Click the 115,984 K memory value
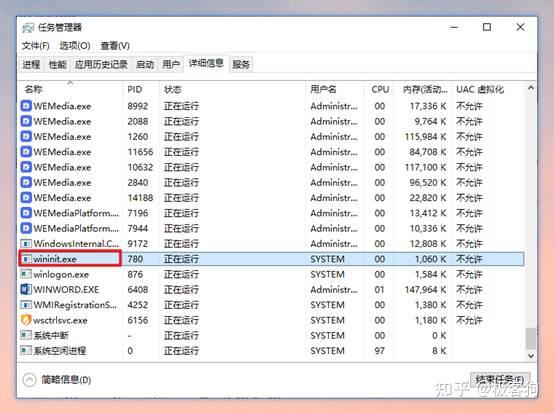 (x=425, y=137)
